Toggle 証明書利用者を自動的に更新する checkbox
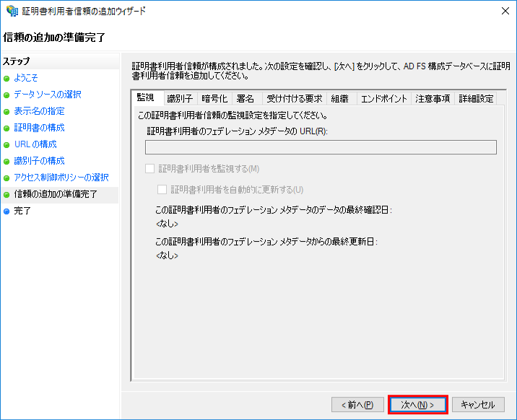This screenshot has height=420, width=517. [162, 190]
